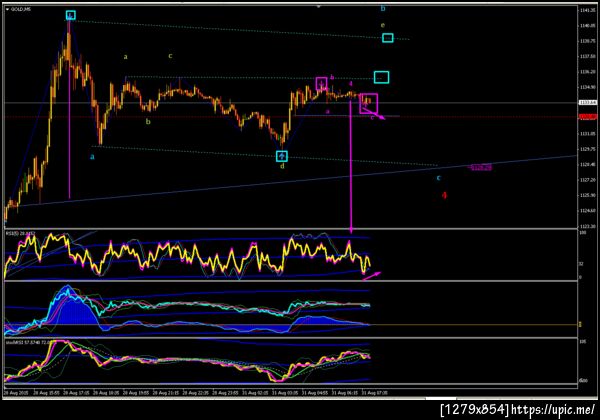Click the 1127.20 price axis value
This screenshot has width=600, height=420.
587,180
